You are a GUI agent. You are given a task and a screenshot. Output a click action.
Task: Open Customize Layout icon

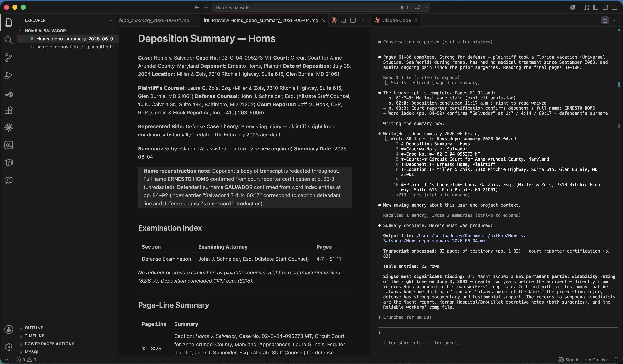click(x=586, y=7)
